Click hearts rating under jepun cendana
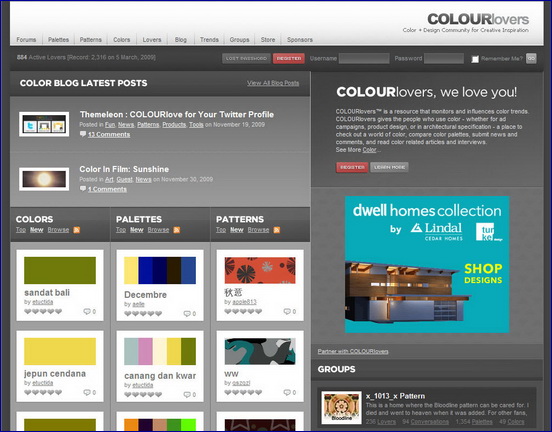The width and height of the screenshot is (552, 432). click(43, 392)
